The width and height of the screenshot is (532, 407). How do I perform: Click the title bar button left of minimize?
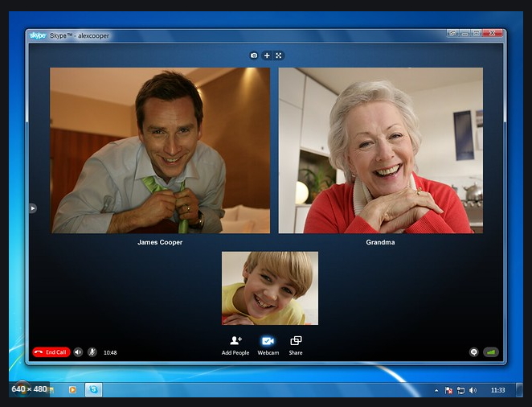click(453, 33)
